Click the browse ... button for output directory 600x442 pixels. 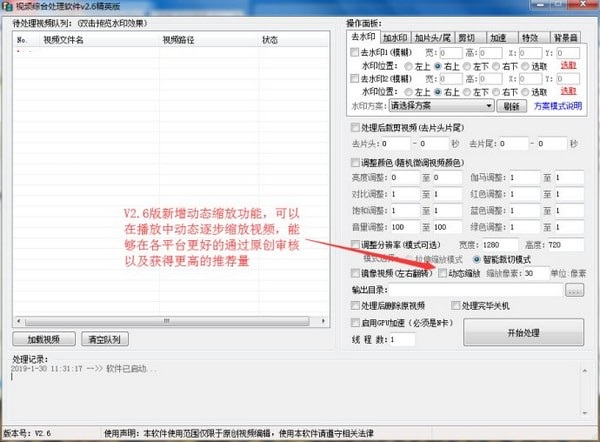point(574,290)
